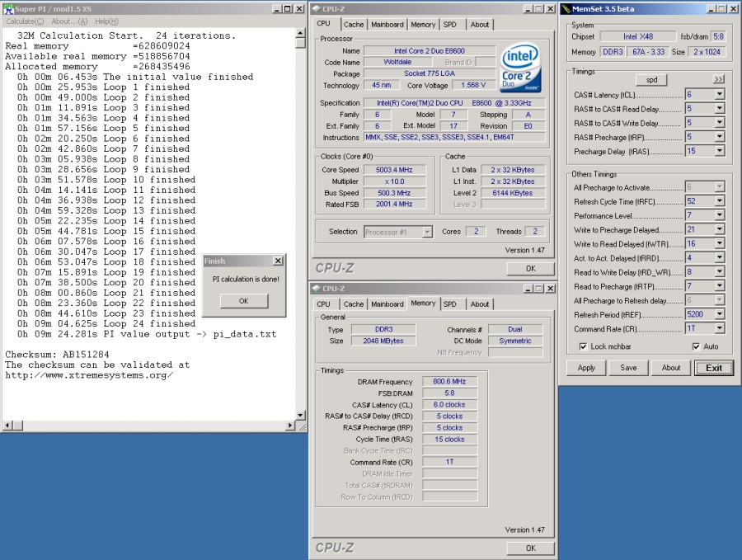Click the About button in MemSet
The height and width of the screenshot is (560, 742).
[x=671, y=368]
